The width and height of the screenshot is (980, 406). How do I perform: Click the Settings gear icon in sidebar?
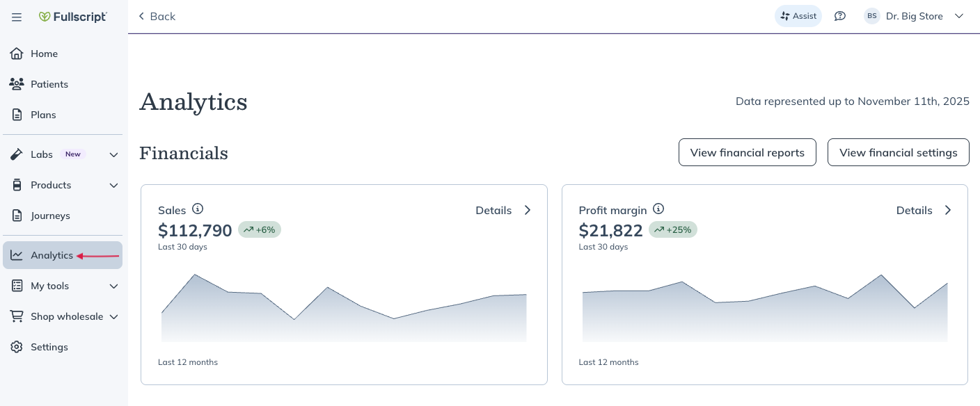coord(17,347)
